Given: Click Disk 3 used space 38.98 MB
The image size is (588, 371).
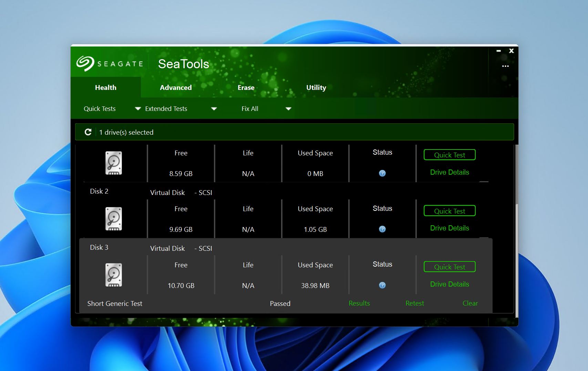Looking at the screenshot, I should [315, 286].
